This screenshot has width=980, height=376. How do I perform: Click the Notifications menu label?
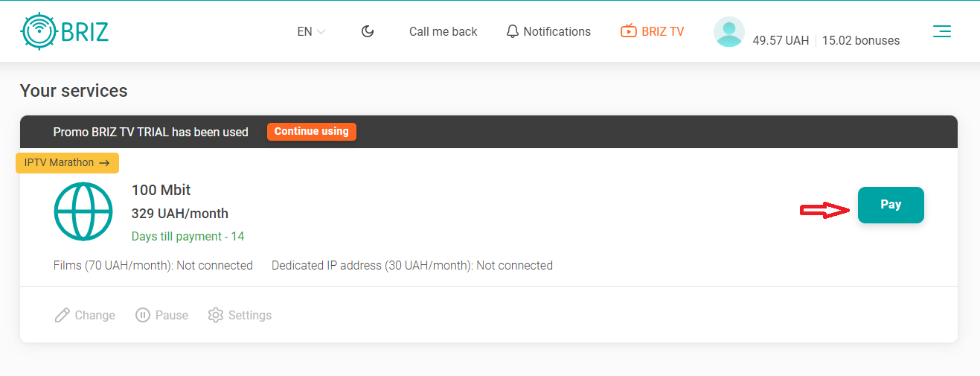pyautogui.click(x=557, y=31)
